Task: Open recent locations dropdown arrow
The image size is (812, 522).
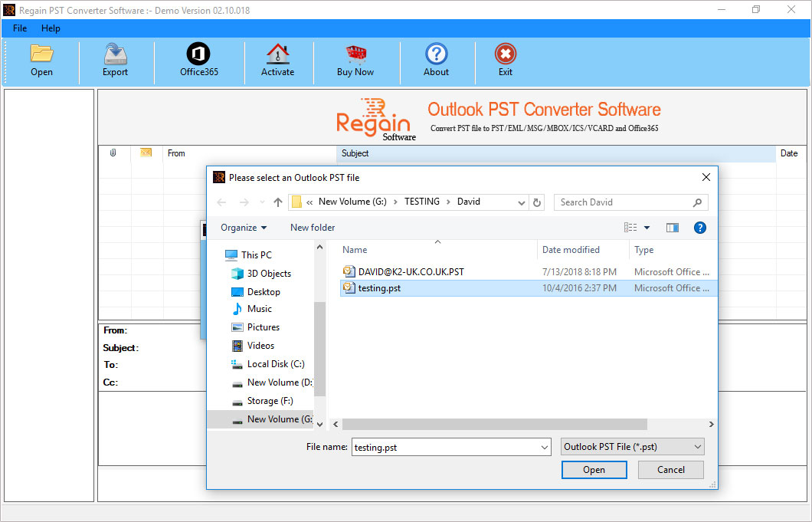Action: click(262, 202)
